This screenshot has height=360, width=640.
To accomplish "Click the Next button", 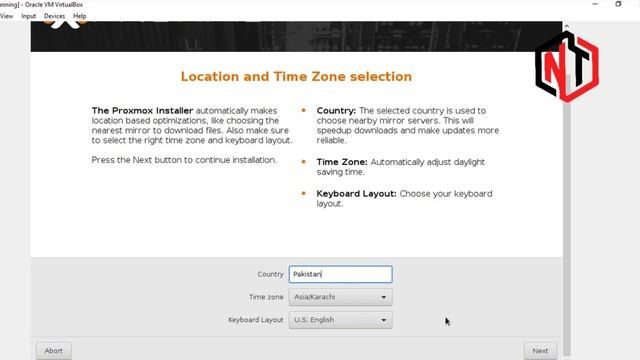I will (540, 351).
